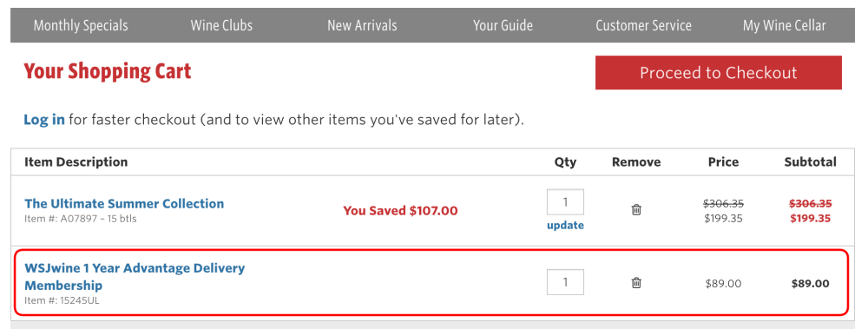
Task: Visit the My Wine Cellar page
Action: [x=784, y=25]
